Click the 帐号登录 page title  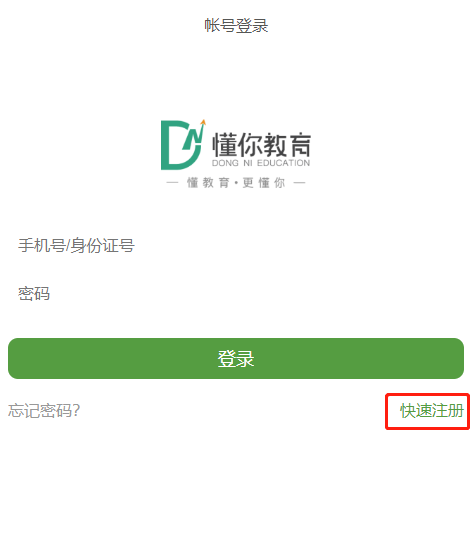point(236,25)
